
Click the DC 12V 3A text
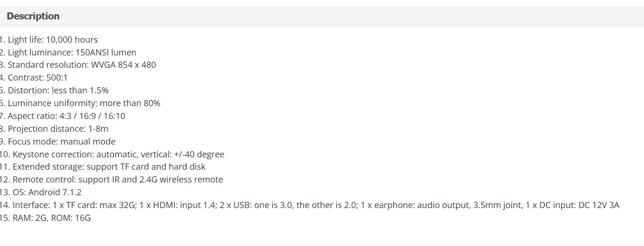pos(599,205)
